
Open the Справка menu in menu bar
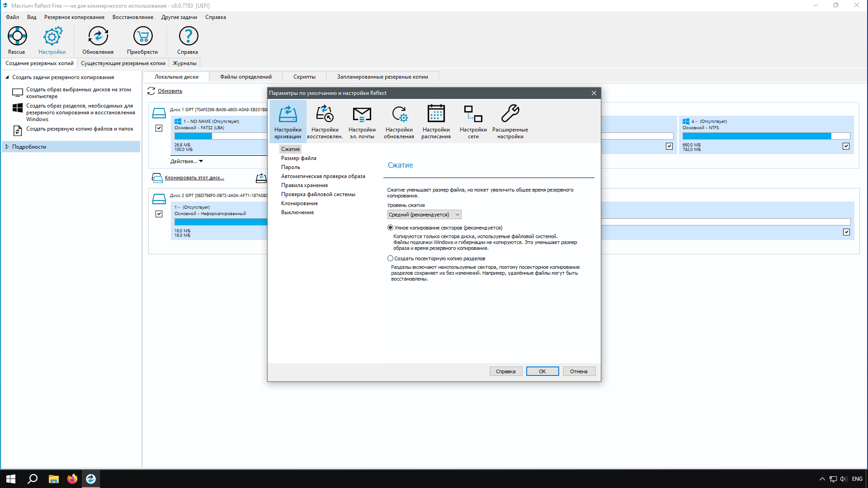point(216,17)
